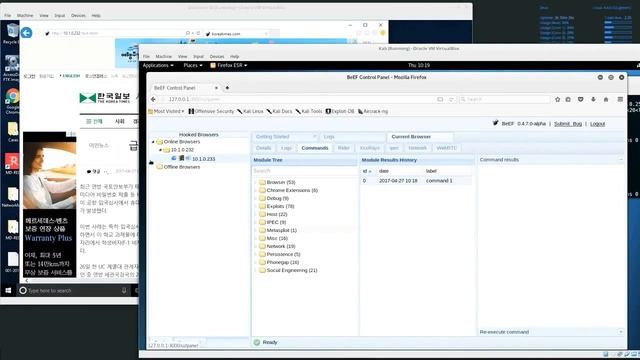Screen dimensions: 640x360
Task: Go back in Kali Firefox browser
Action: tap(153, 99)
